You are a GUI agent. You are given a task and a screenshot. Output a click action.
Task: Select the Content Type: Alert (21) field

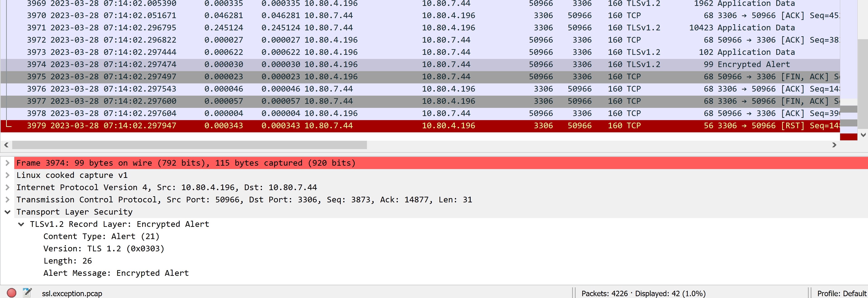[x=101, y=236]
